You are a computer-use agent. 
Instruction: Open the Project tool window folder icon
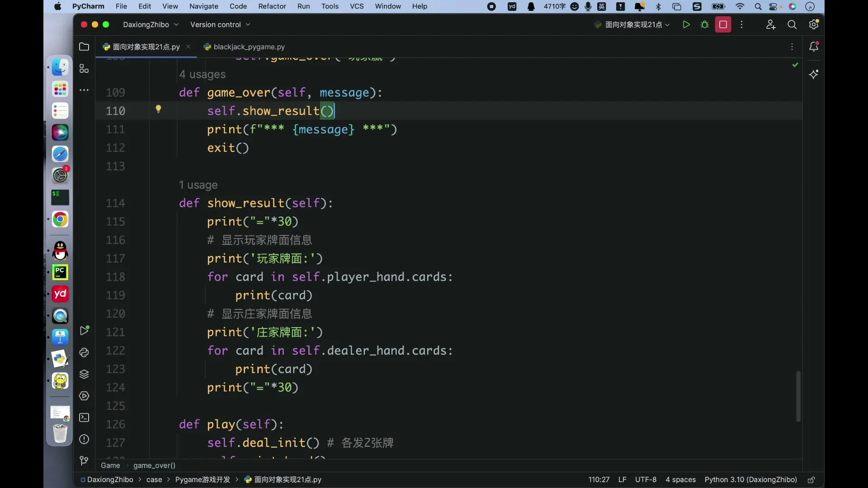click(x=84, y=47)
